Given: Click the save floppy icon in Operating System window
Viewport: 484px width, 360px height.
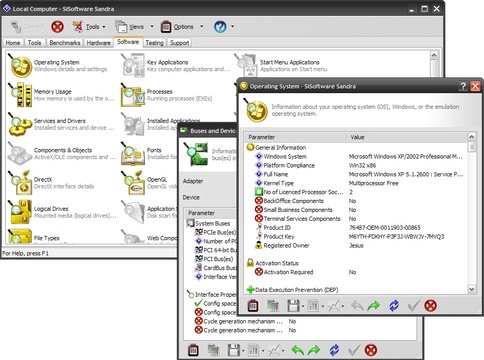Looking at the screenshot, I should pos(293,306).
